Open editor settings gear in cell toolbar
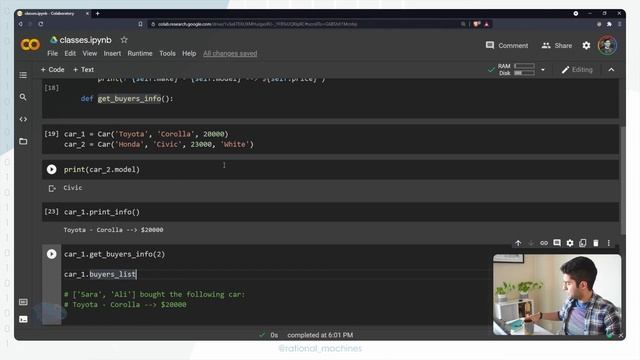Viewport: 640px width, 360px height. [570, 243]
